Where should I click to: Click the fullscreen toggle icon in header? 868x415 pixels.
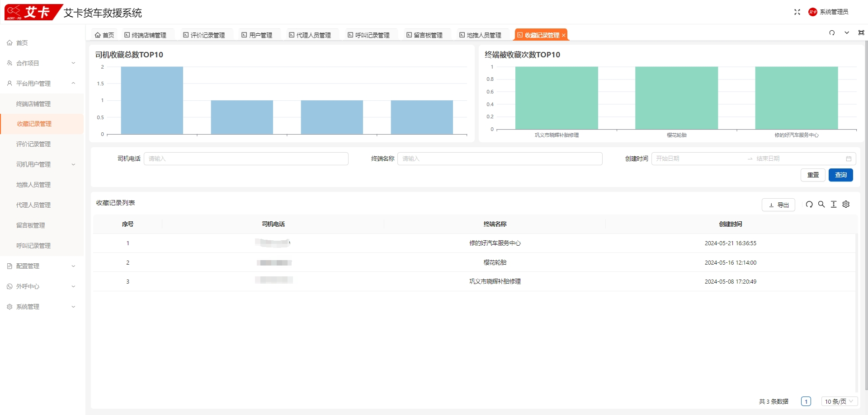(x=797, y=12)
